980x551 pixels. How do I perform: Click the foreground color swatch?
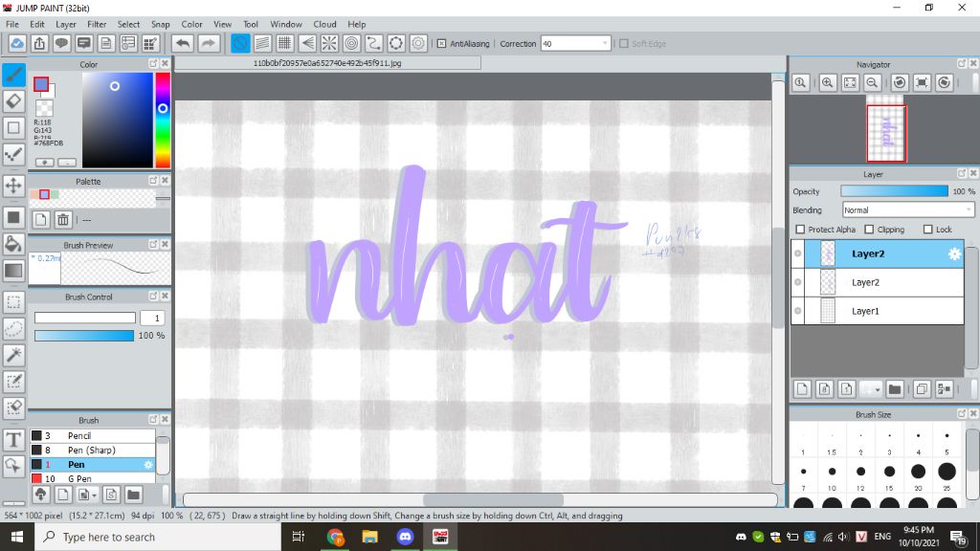(x=41, y=84)
